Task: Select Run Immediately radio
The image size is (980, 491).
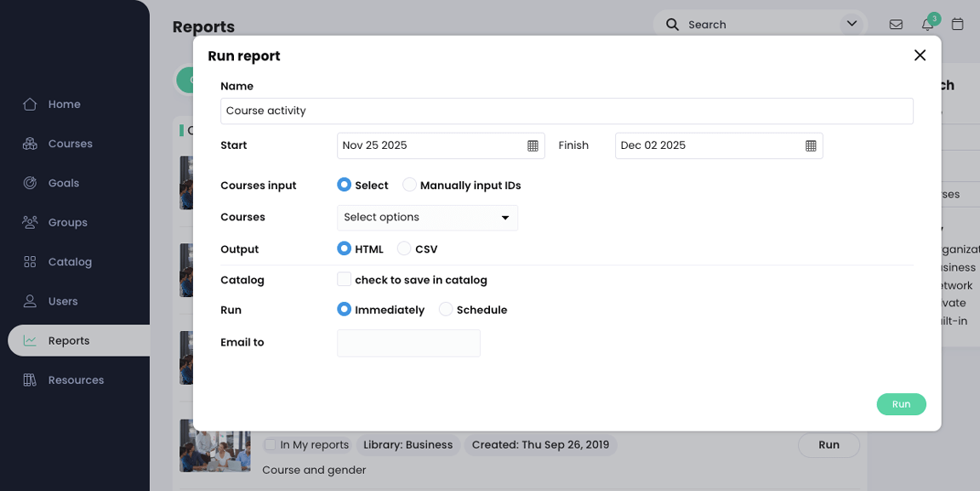Action: pos(344,309)
